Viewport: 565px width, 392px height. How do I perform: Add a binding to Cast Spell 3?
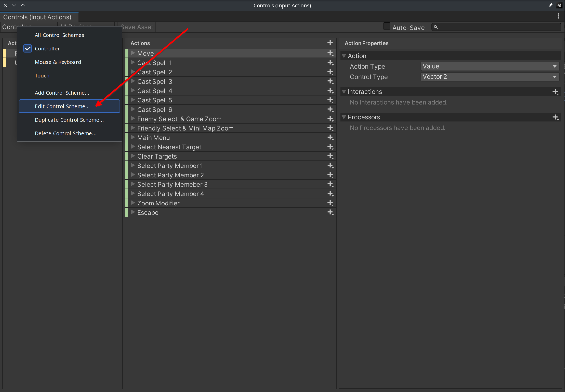330,81
